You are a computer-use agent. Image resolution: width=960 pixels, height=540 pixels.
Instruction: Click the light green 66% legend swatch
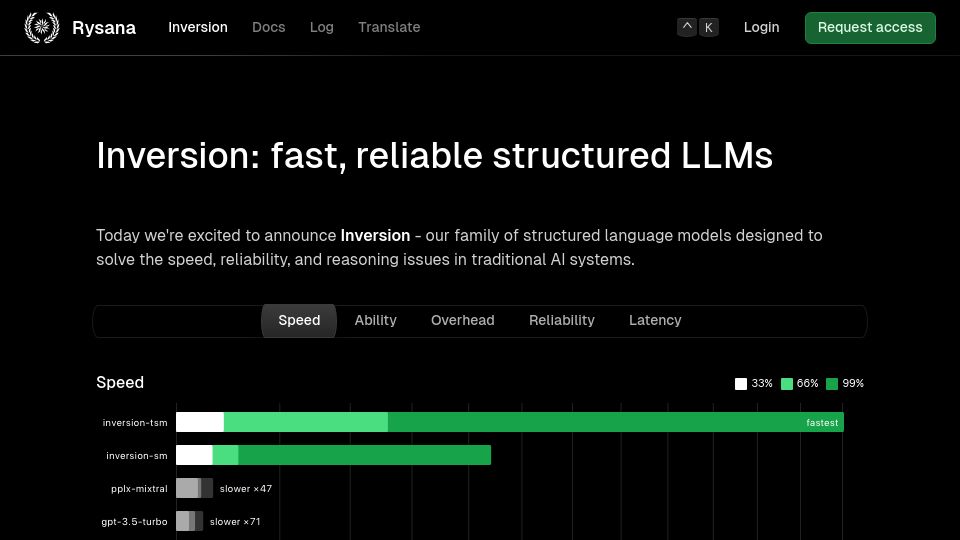(x=787, y=384)
